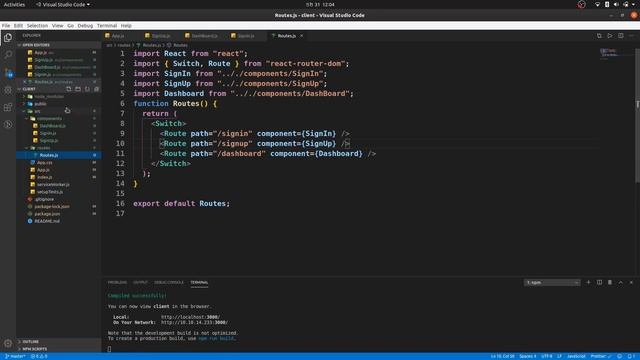Click errors and warnings count in status bar

coord(40,356)
